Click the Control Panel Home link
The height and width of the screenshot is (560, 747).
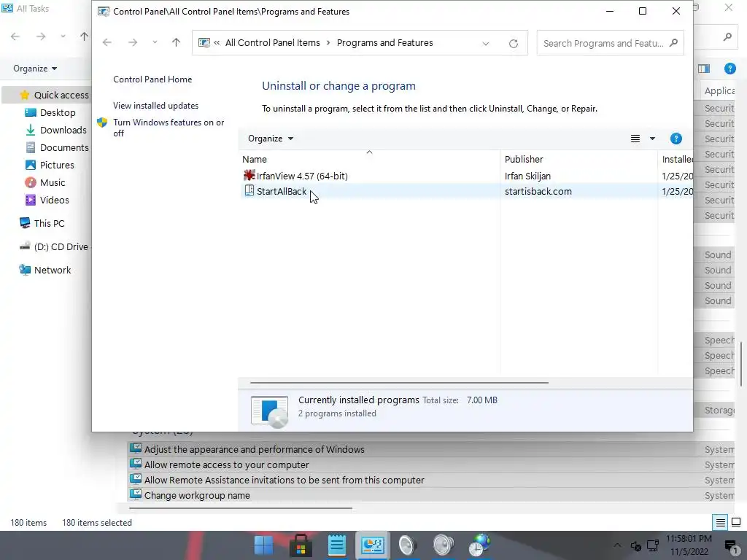click(152, 79)
